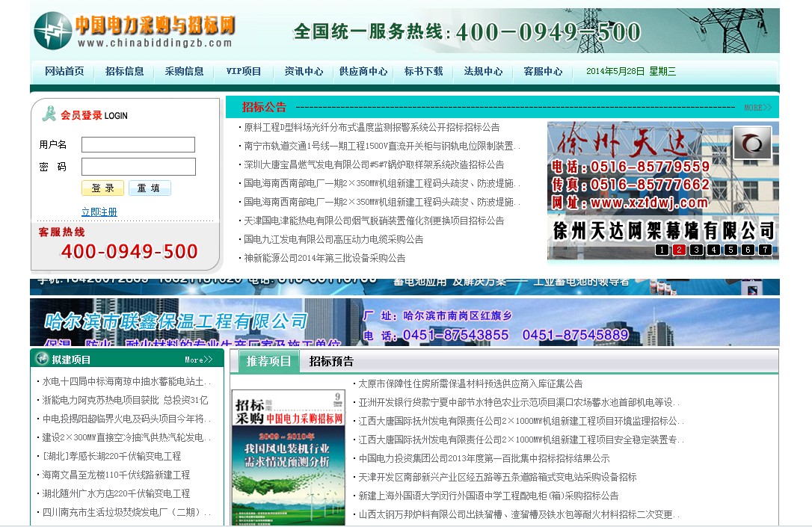Select VIP项目 in the navigation bar
This screenshot has height=527, width=812.
tap(244, 72)
